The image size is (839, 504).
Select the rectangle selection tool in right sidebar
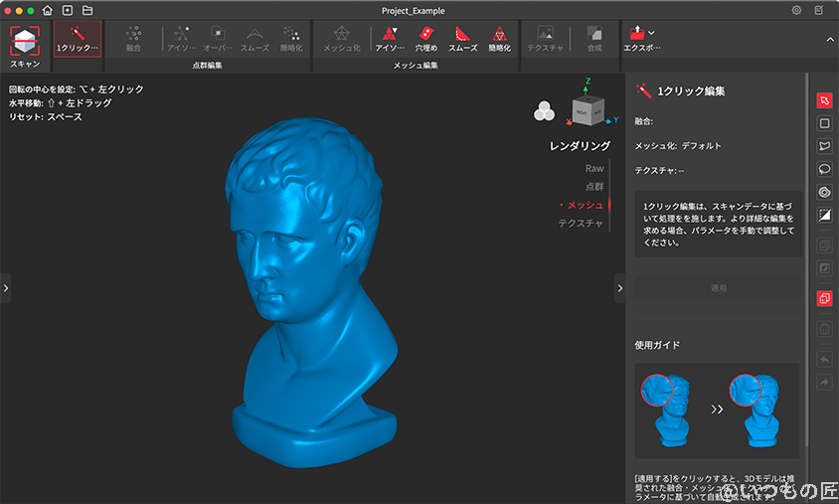(x=824, y=123)
